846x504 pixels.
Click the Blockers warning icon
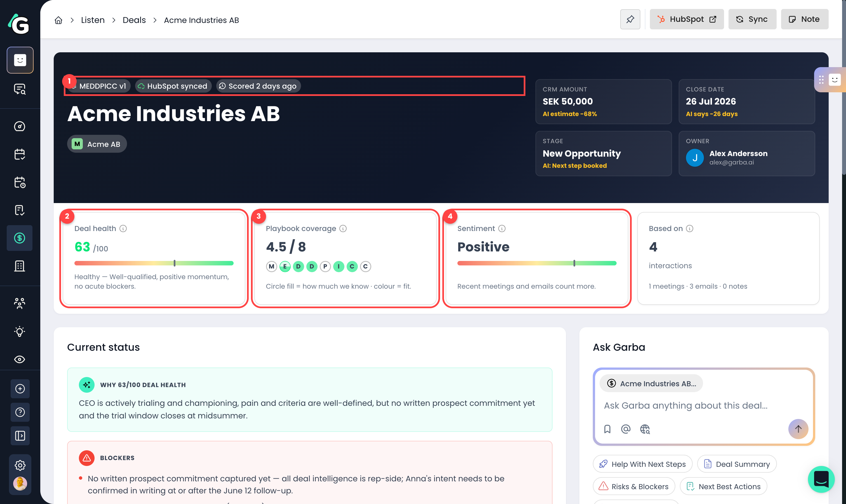(x=87, y=458)
